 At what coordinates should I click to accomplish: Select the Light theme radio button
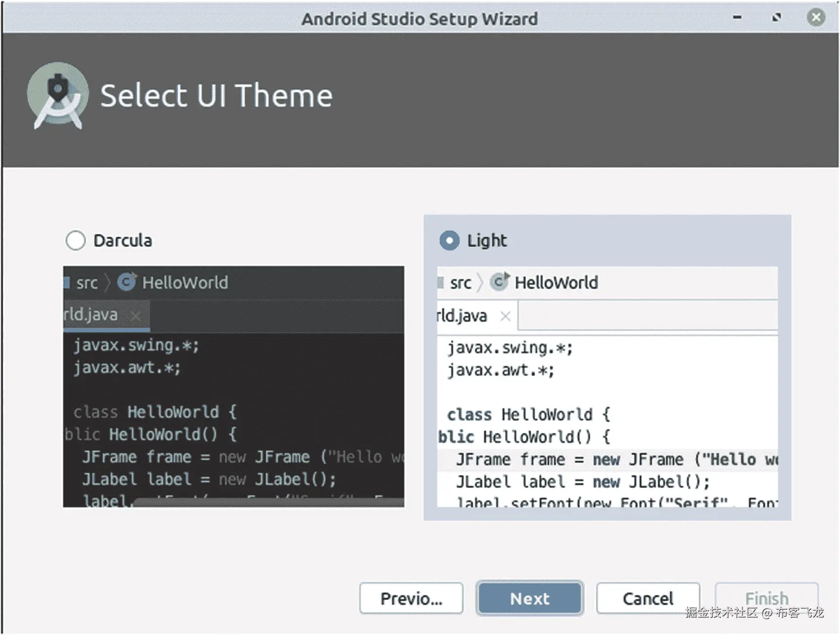[x=449, y=240]
